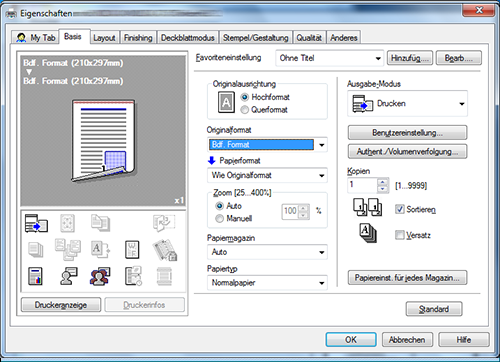Click the greyed scattered multi-page icon
The height and width of the screenshot is (362, 500).
click(x=68, y=249)
